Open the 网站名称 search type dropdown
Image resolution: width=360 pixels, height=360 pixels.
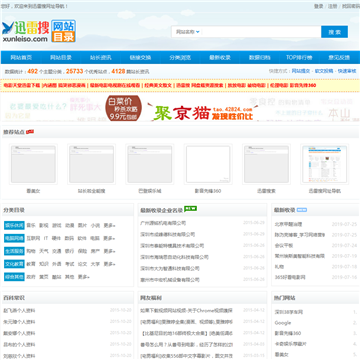188,32
